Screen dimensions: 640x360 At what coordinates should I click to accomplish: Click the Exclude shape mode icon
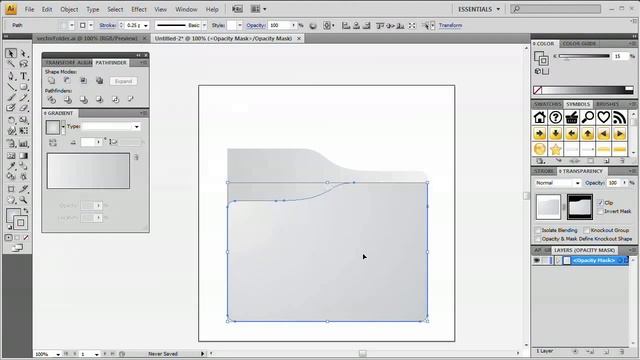coord(99,81)
